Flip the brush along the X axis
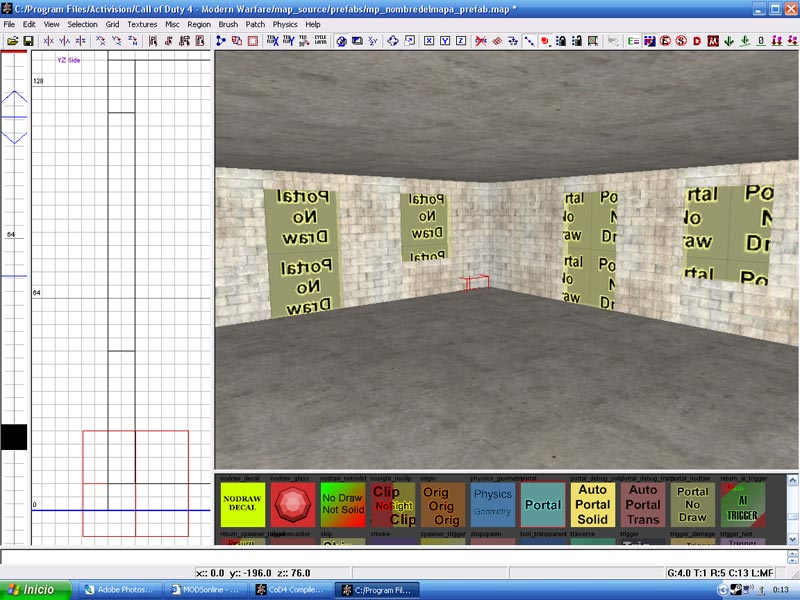Image resolution: width=800 pixels, height=600 pixels. (x=48, y=41)
